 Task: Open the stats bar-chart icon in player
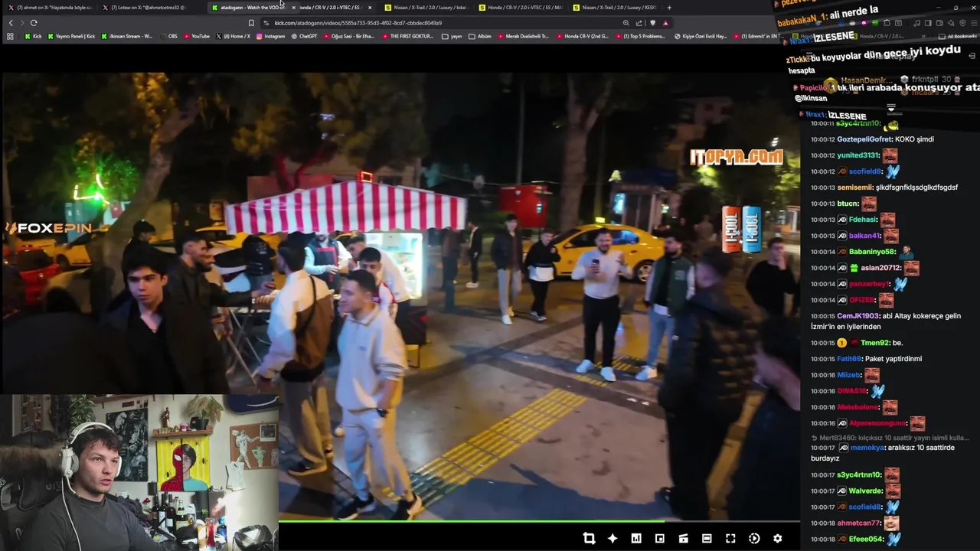(x=636, y=539)
